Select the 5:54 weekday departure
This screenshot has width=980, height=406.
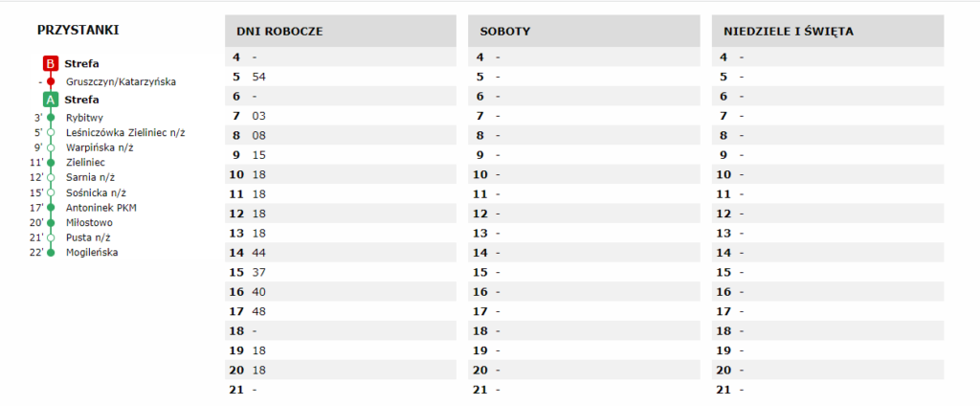[258, 76]
